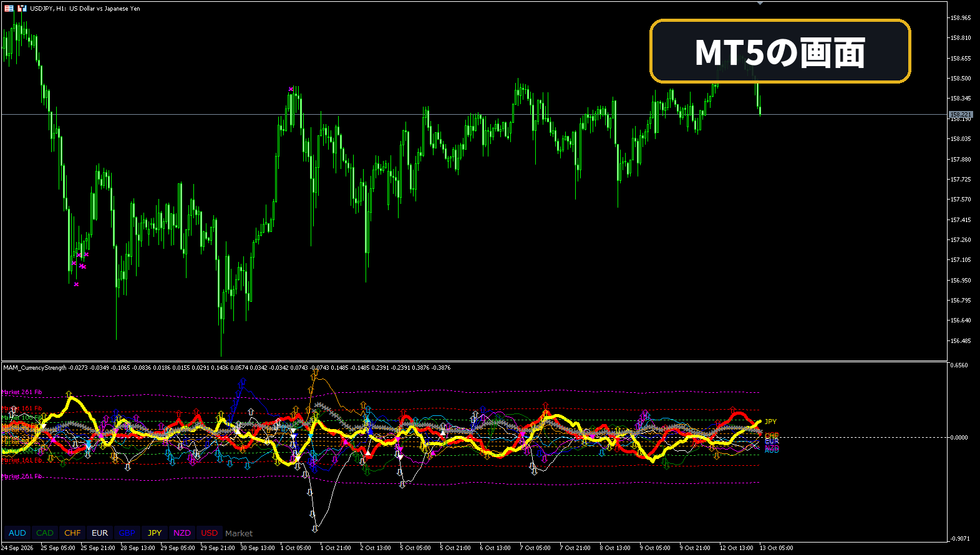Click the "24 Sep 2026" time axis label
The height and width of the screenshot is (555, 980).
tap(17, 548)
